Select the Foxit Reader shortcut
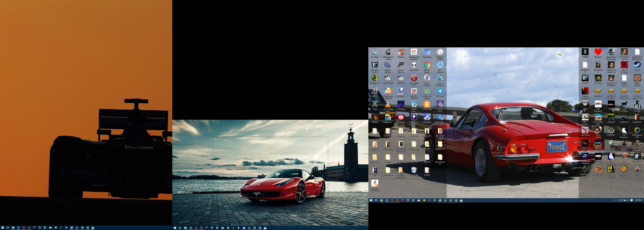This screenshot has height=230, width=644. (x=427, y=105)
